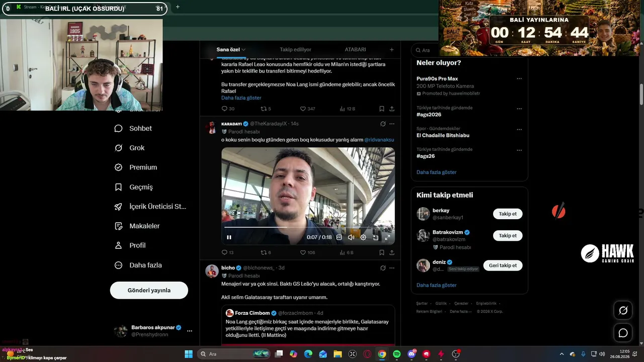Switch to Takip ediliyor tab
The width and height of the screenshot is (644, 362).
tap(295, 50)
